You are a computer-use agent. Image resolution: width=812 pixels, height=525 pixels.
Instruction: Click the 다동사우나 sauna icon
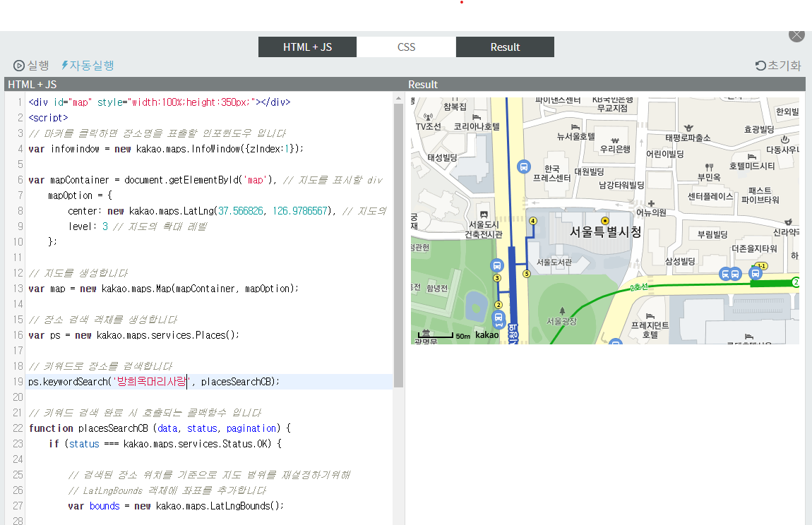(x=785, y=139)
